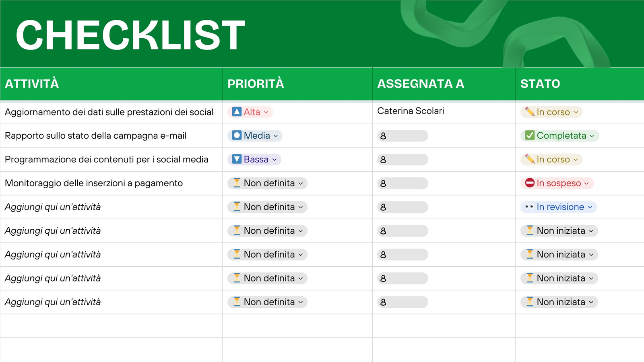Click the blue circle icon in Media chip
The image size is (644, 362).
point(237,136)
